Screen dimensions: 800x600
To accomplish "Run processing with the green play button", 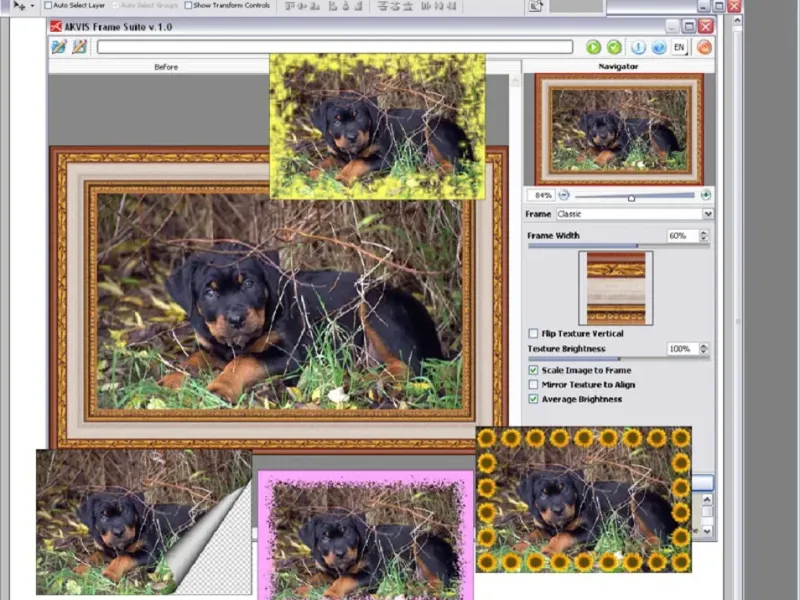I will coord(593,47).
